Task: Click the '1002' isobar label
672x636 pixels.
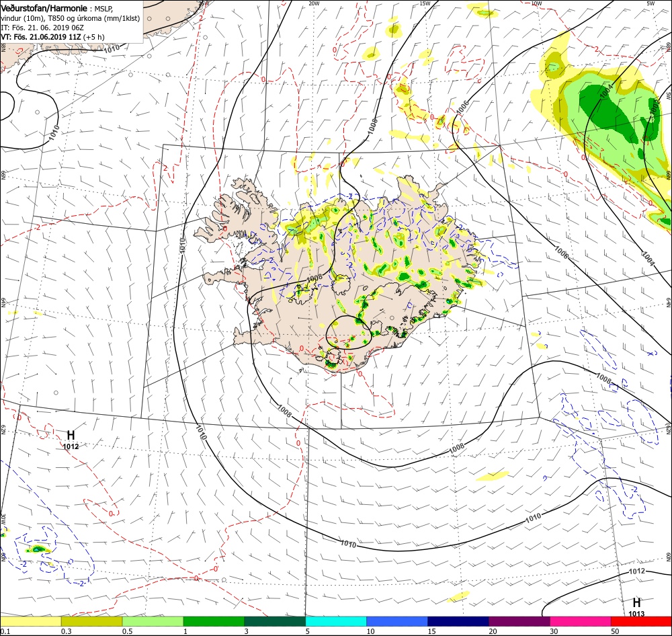Action: (655, 106)
